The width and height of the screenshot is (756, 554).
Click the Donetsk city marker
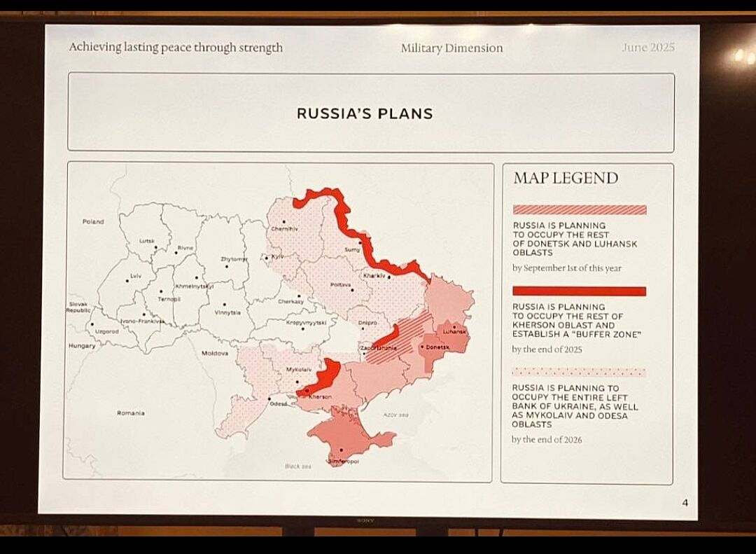coord(422,347)
